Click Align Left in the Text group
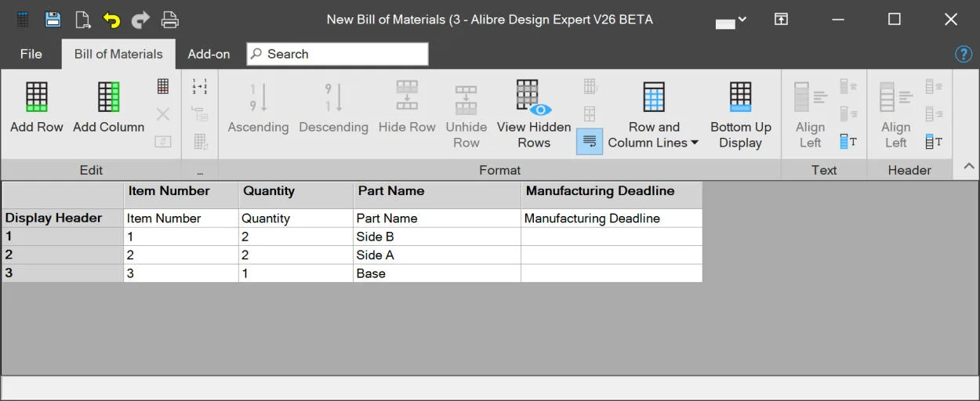 coord(810,114)
